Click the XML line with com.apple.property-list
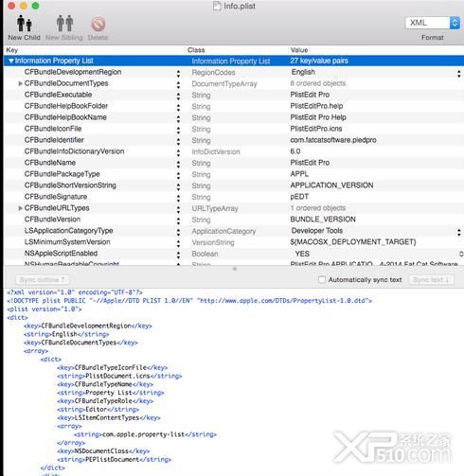Image resolution: width=464 pixels, height=476 pixels. tap(145, 434)
